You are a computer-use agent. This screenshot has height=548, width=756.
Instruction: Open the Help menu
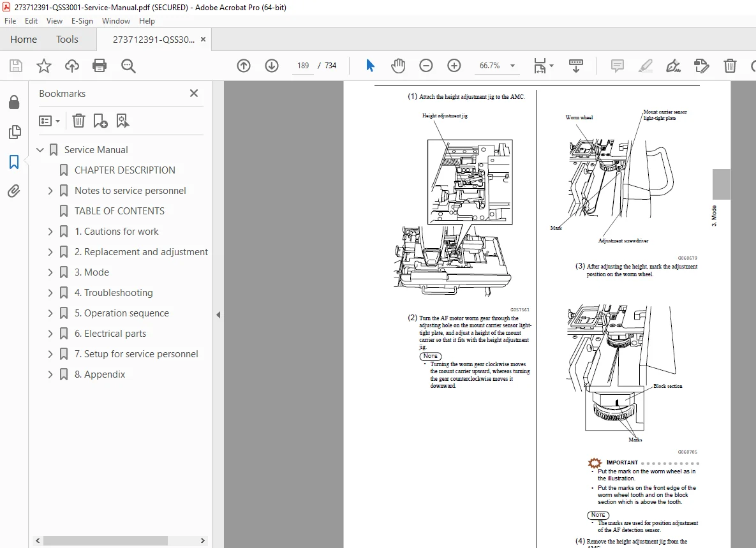(147, 20)
